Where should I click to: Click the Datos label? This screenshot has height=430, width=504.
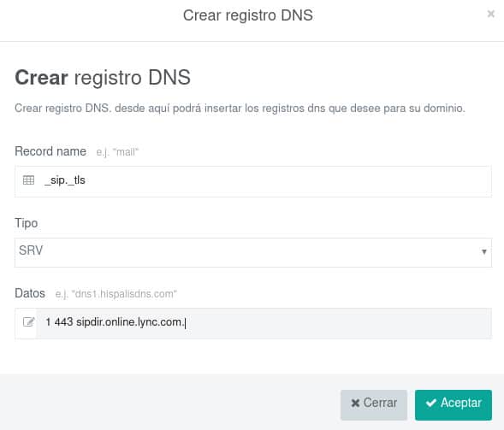30,293
